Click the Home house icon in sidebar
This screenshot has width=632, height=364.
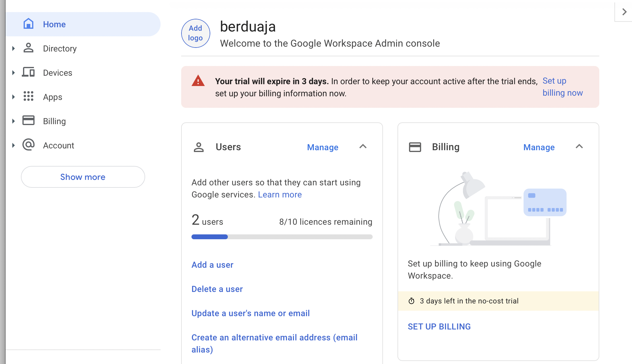click(28, 24)
